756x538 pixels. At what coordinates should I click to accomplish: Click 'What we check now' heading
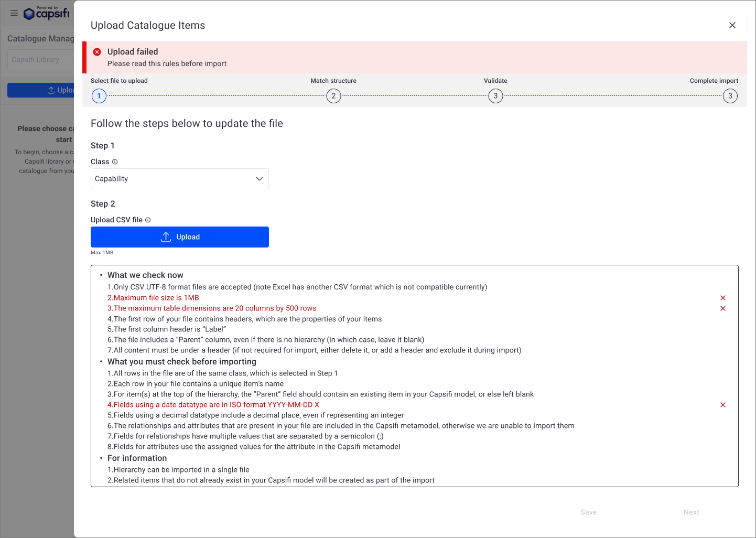145,275
